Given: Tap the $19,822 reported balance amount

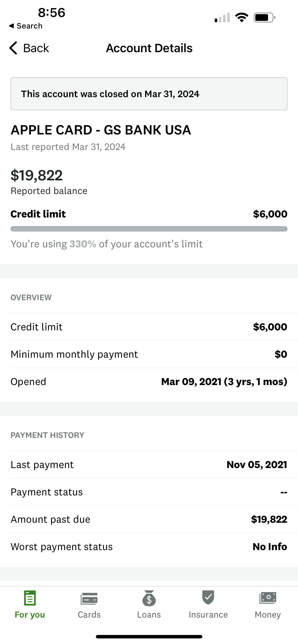Looking at the screenshot, I should point(36,175).
